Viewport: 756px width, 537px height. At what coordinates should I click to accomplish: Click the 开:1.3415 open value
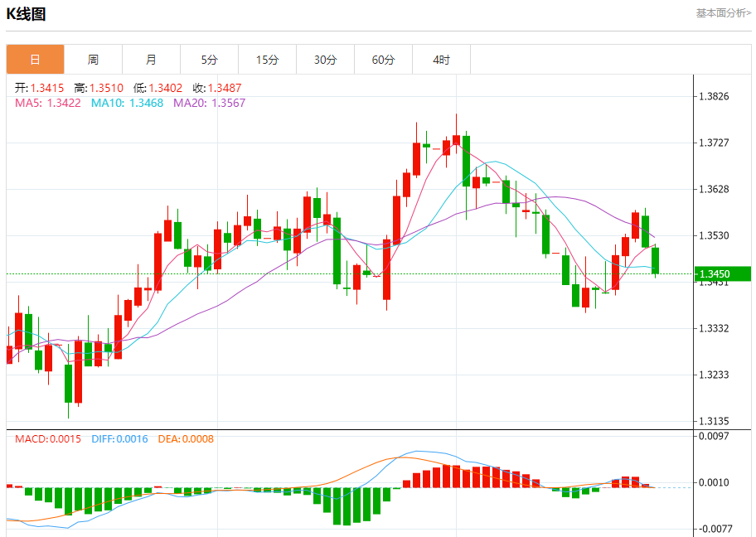[x=39, y=88]
